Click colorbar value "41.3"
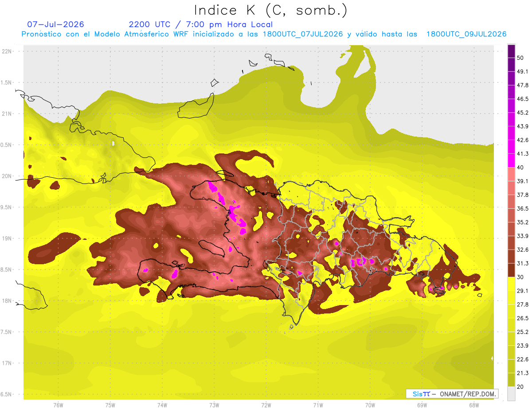 point(522,154)
